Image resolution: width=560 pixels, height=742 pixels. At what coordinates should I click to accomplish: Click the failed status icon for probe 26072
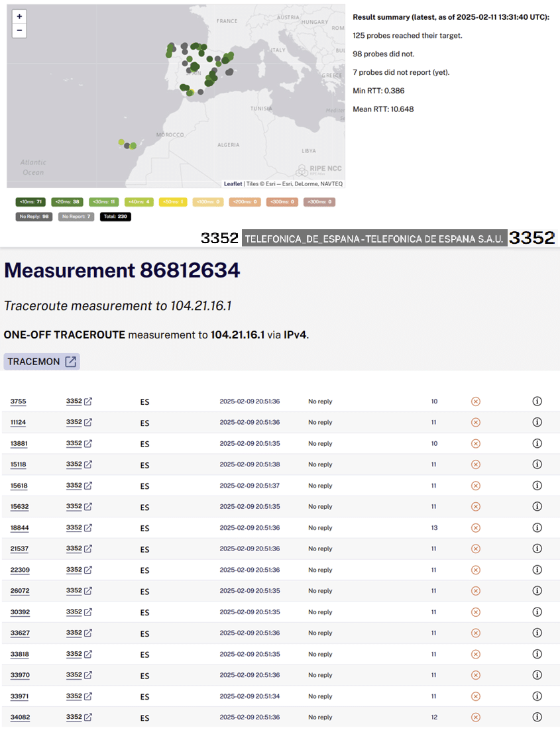click(x=476, y=590)
